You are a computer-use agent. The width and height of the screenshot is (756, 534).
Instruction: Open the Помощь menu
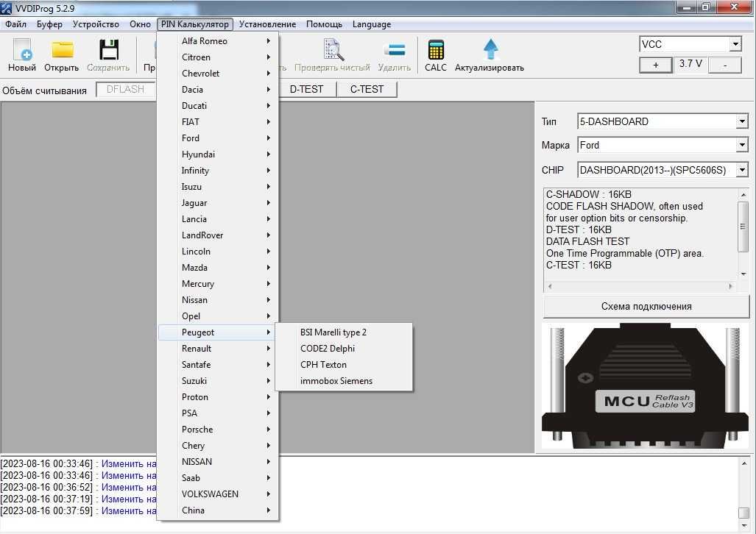pyautogui.click(x=325, y=24)
